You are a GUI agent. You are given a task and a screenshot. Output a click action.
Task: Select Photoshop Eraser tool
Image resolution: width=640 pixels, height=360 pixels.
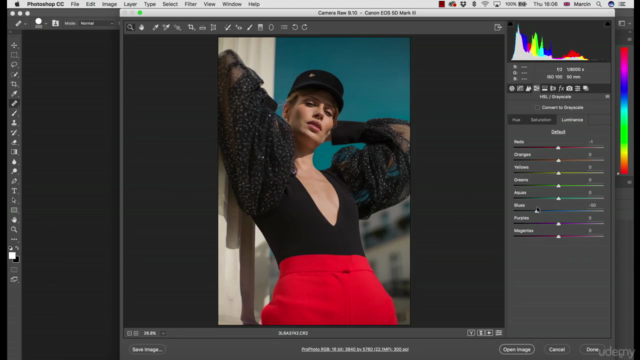point(14,142)
